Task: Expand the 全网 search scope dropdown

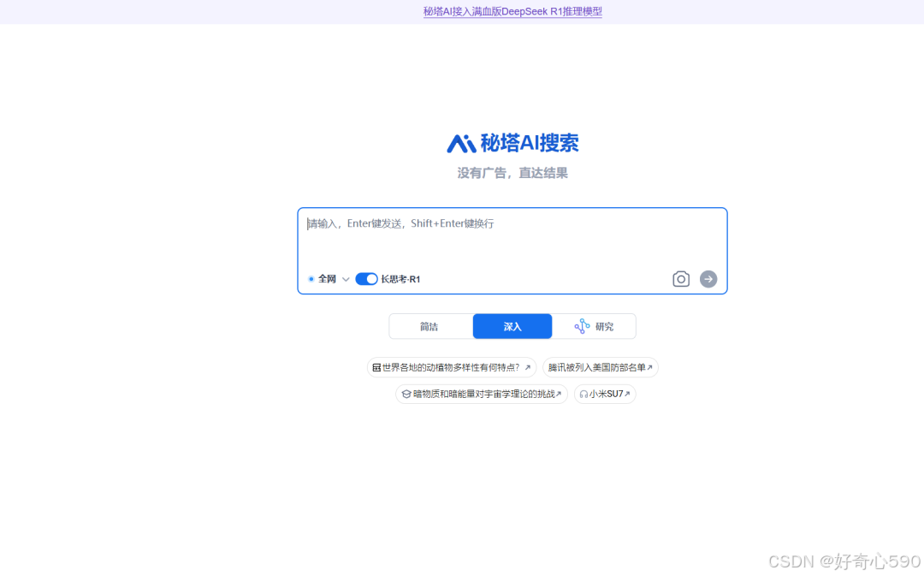Action: (329, 279)
